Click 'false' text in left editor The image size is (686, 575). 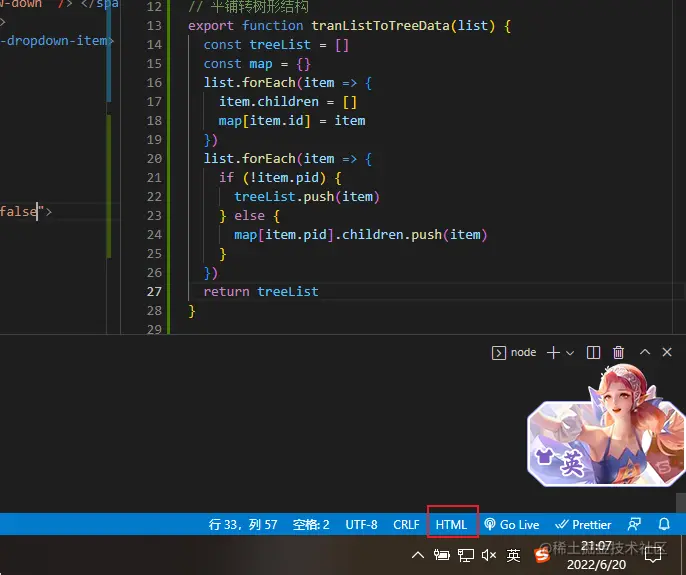point(18,212)
